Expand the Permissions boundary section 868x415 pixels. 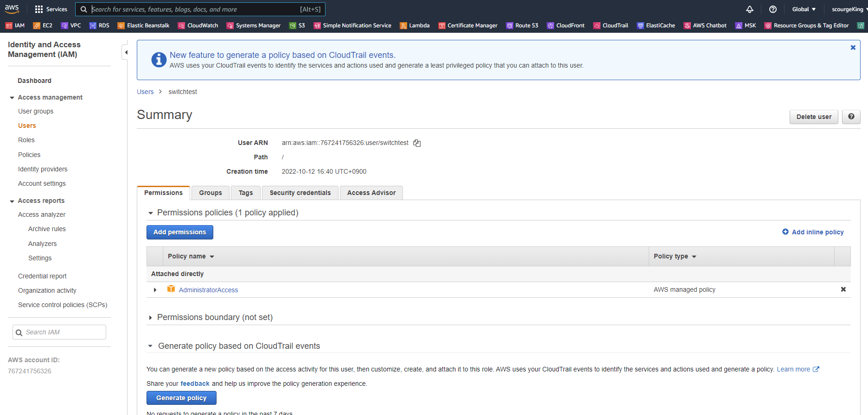[150, 318]
